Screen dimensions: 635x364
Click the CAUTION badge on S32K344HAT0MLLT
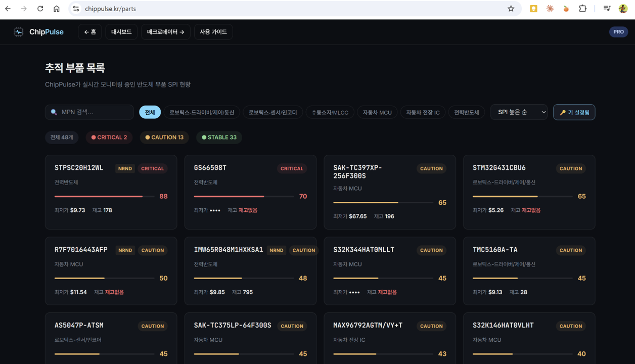[x=431, y=250]
